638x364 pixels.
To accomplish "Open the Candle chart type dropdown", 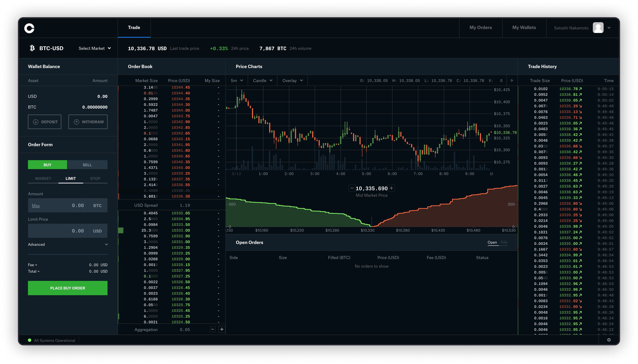I will pos(262,81).
